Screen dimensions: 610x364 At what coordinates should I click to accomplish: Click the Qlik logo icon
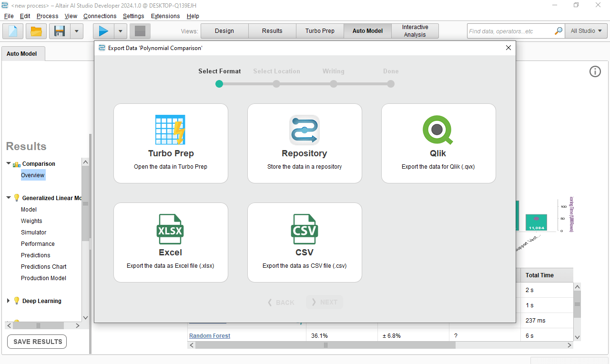pyautogui.click(x=437, y=130)
